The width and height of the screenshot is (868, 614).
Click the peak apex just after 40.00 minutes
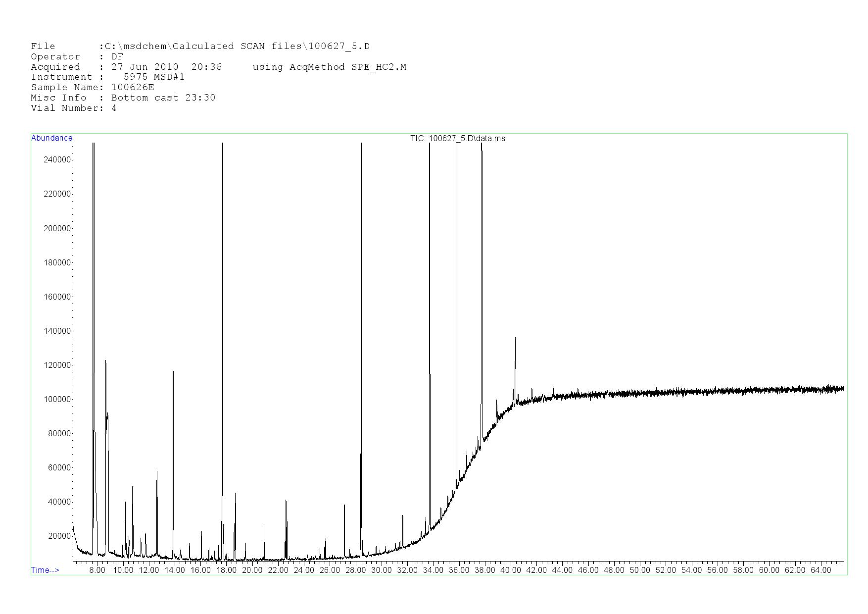point(515,338)
